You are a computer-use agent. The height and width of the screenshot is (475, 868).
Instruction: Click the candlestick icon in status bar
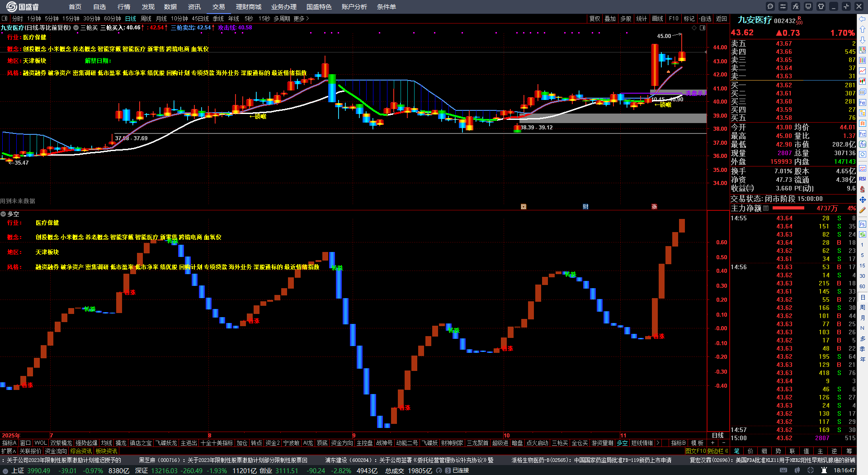(x=797, y=470)
